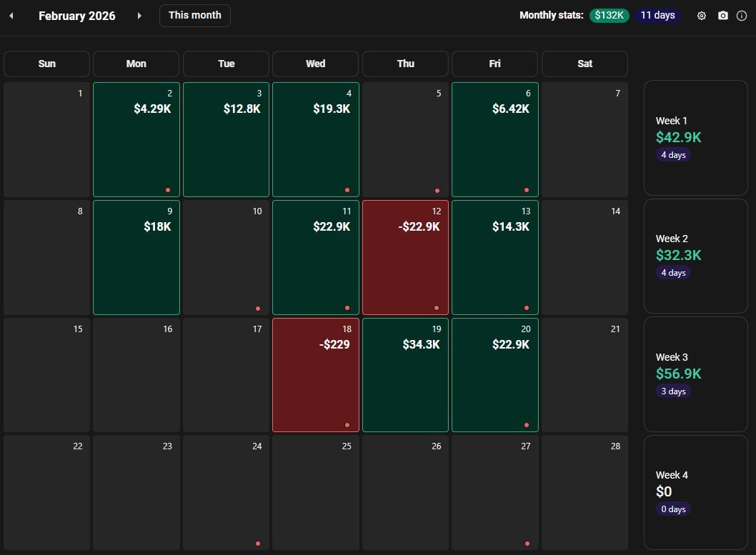Open February 2 day with $4.29K
The width and height of the screenshot is (756, 555).
point(136,139)
